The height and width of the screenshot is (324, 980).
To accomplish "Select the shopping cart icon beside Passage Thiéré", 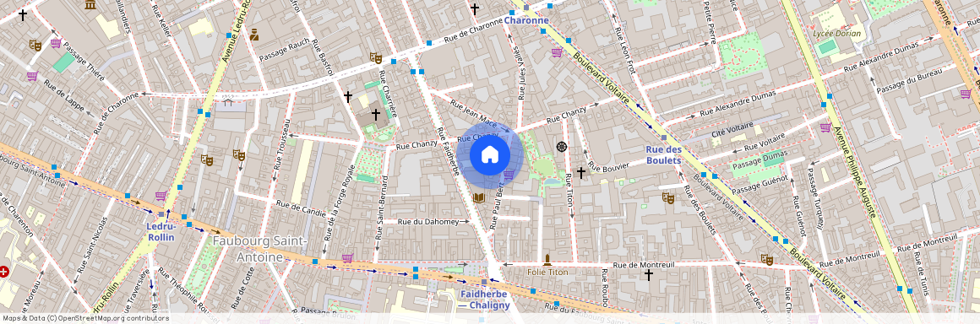I will [56, 43].
